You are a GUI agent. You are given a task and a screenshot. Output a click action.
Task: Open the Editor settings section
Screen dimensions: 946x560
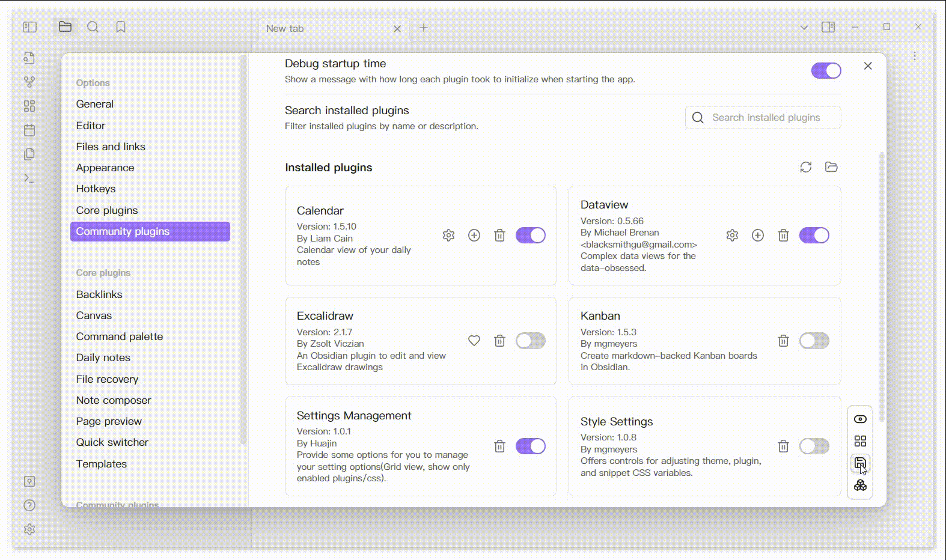coord(150,126)
